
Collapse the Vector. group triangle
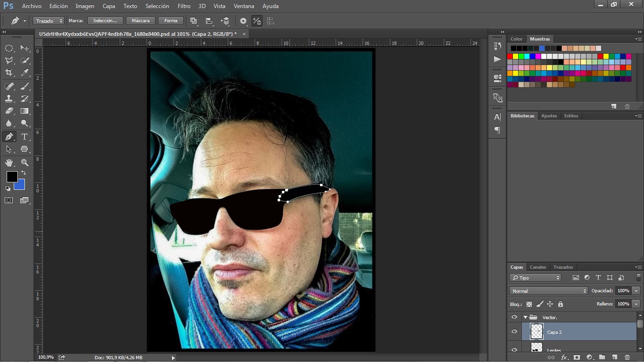[x=525, y=317]
